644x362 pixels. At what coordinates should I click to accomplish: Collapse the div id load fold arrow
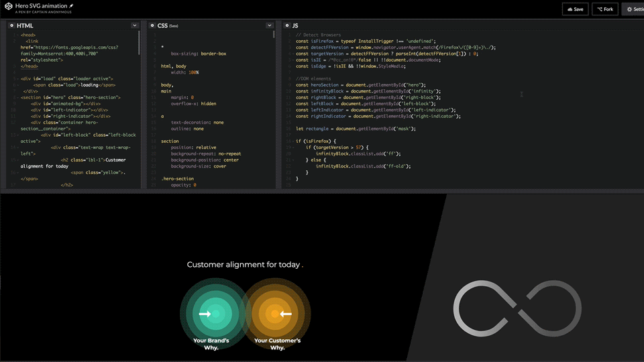pos(17,79)
